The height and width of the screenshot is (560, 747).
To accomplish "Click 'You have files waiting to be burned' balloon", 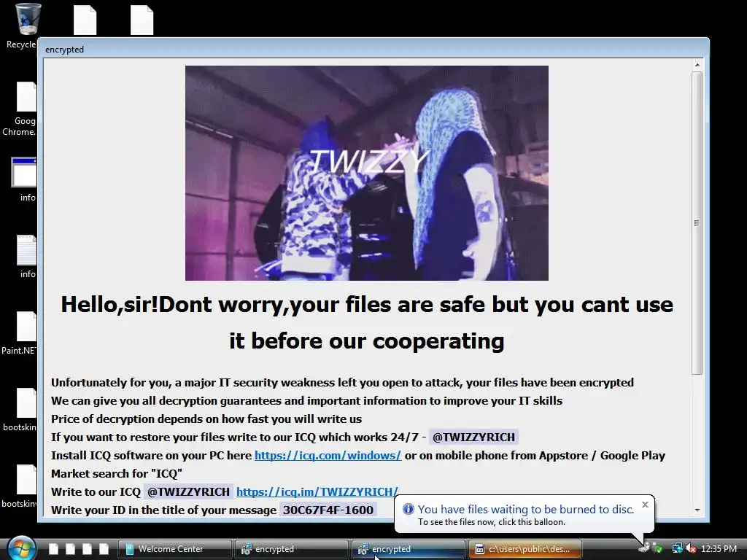I will tap(526, 509).
